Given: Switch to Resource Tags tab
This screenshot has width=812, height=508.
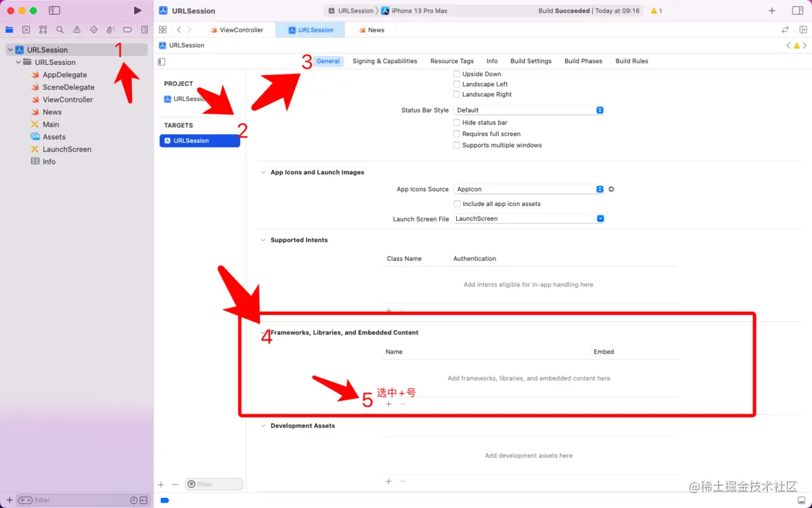Looking at the screenshot, I should [452, 61].
